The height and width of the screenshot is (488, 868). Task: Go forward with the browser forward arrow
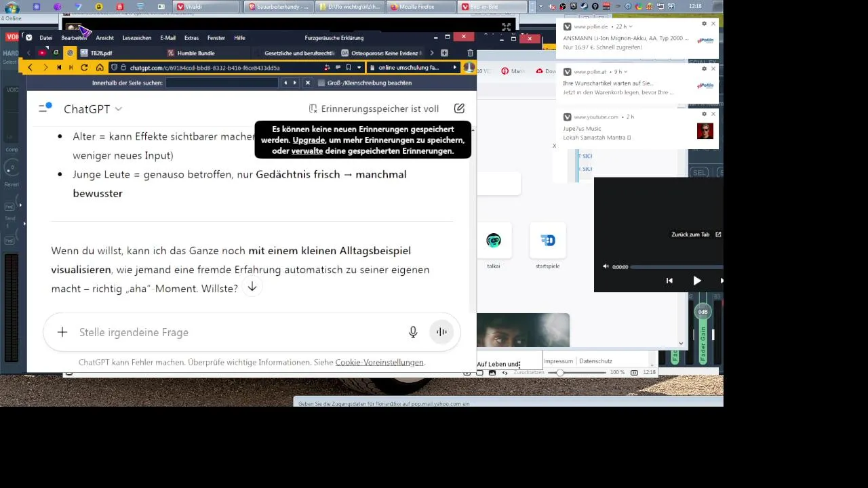(x=45, y=68)
